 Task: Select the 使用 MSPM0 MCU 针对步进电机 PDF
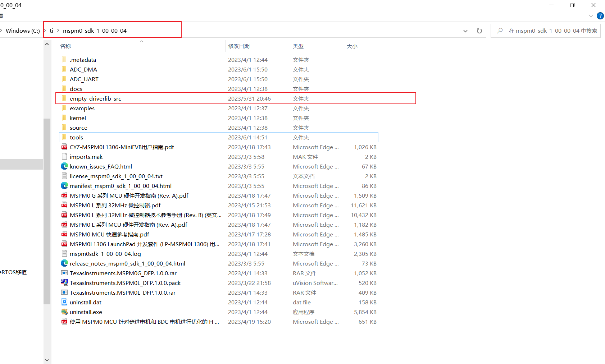pyautogui.click(x=144, y=322)
